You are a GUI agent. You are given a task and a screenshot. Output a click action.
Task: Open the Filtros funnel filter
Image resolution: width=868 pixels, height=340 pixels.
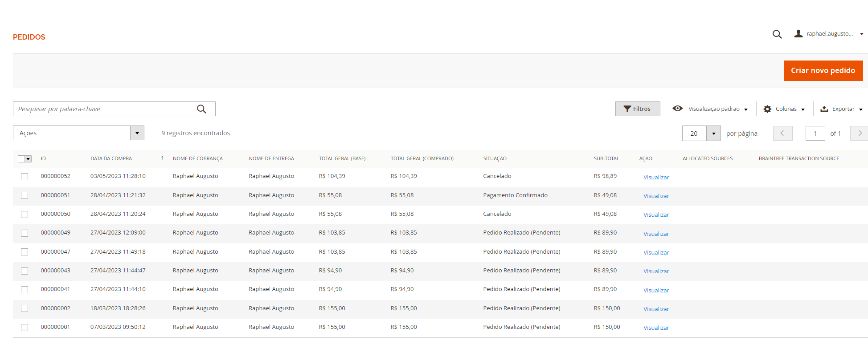[x=637, y=109]
